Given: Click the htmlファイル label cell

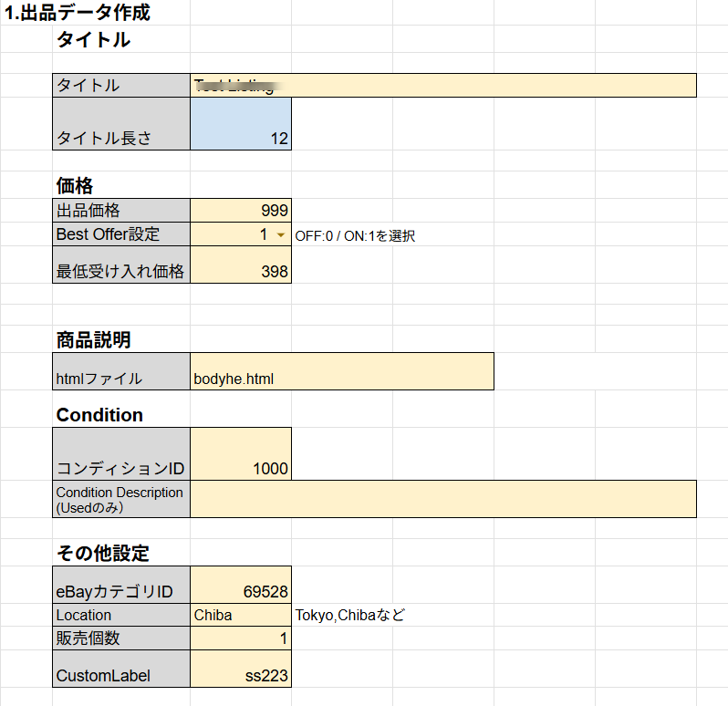Looking at the screenshot, I should point(121,379).
